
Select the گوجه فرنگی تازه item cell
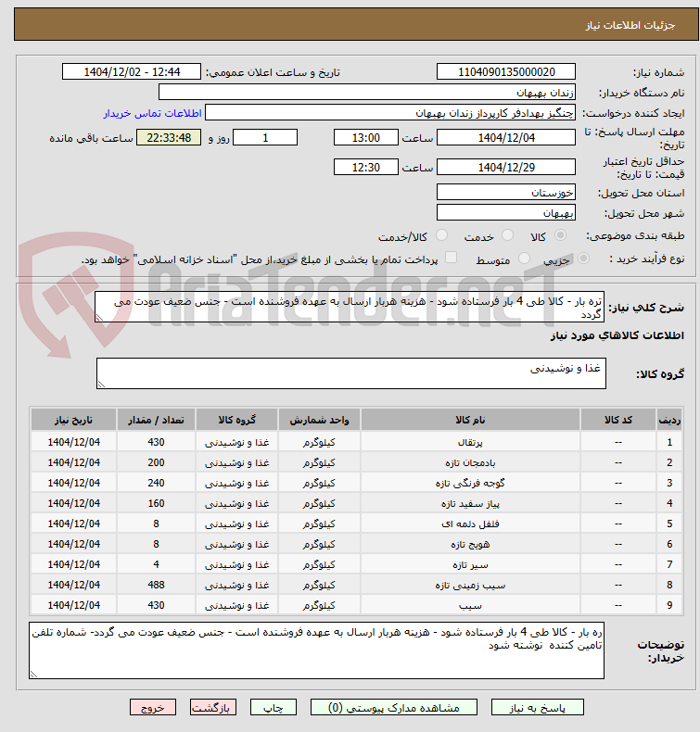click(470, 483)
